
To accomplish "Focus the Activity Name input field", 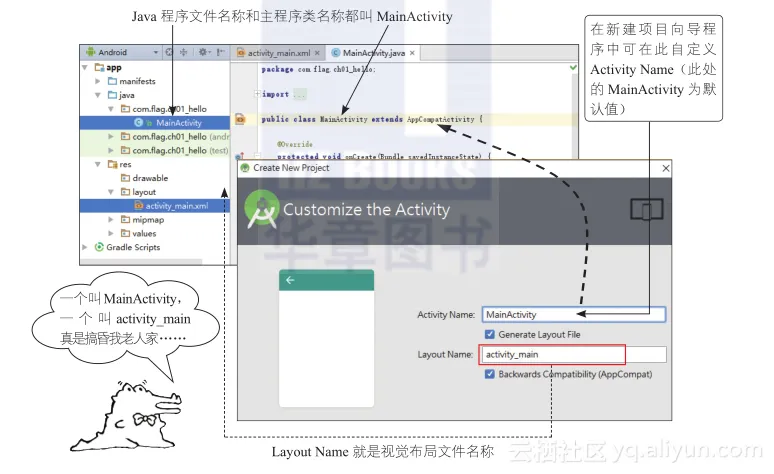I will [x=574, y=315].
